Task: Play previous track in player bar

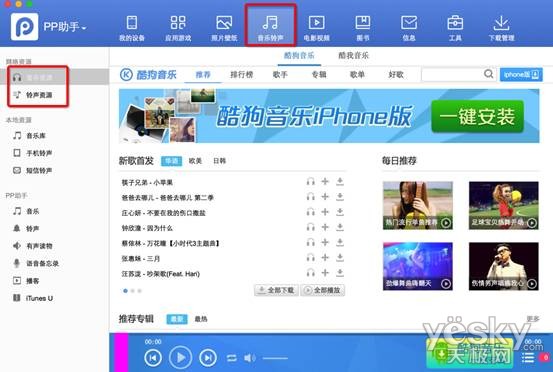Action: (153, 358)
